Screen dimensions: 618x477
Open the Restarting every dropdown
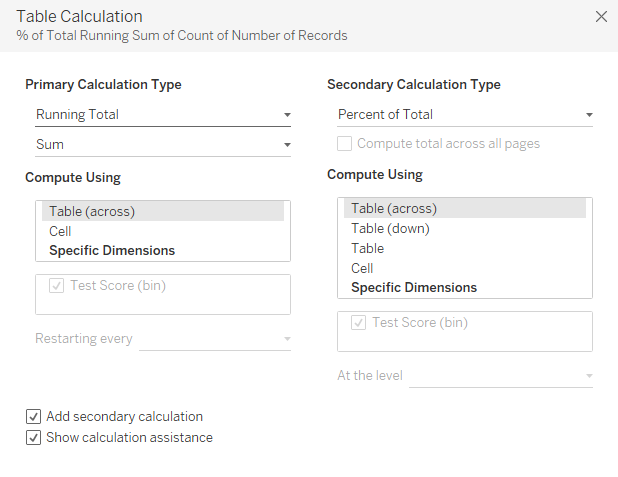pyautogui.click(x=215, y=339)
